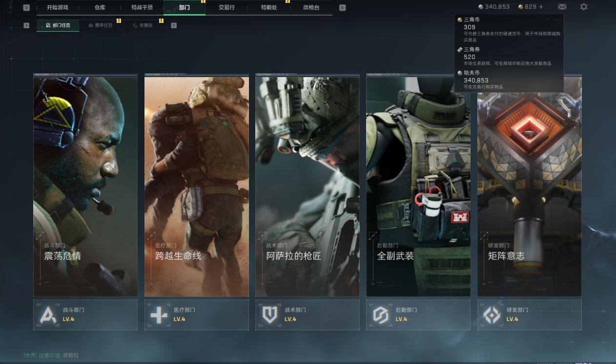Click the 战术部门 shield emblem icon

pyautogui.click(x=270, y=315)
